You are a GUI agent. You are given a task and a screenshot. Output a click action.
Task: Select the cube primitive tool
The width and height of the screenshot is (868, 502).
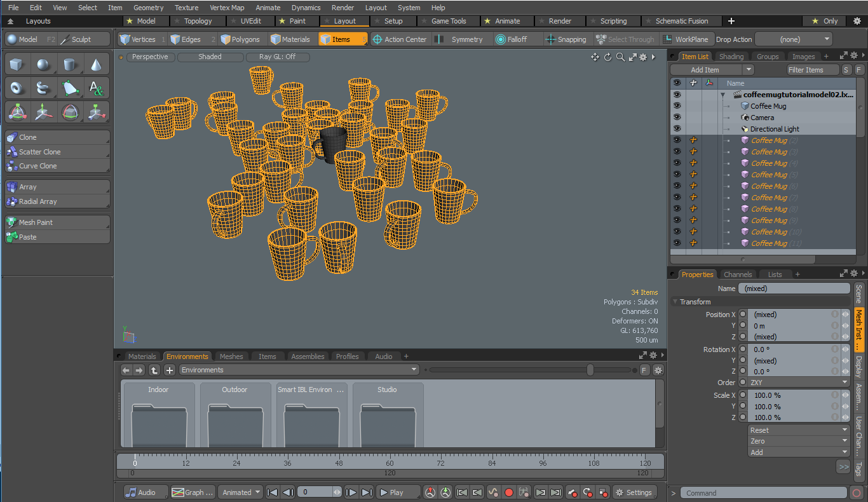[17, 65]
